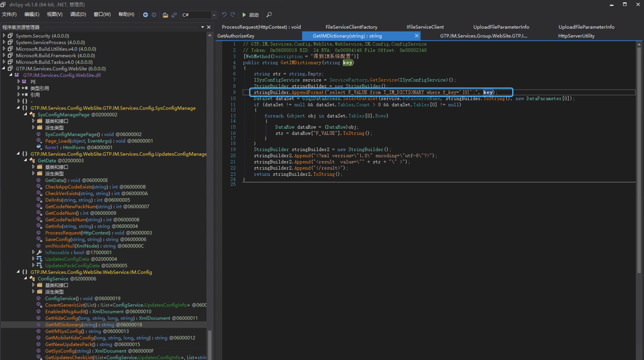Select the CheckAppCodeExists(string) method
Viewport: 644px width, 360px height.
coord(95,187)
